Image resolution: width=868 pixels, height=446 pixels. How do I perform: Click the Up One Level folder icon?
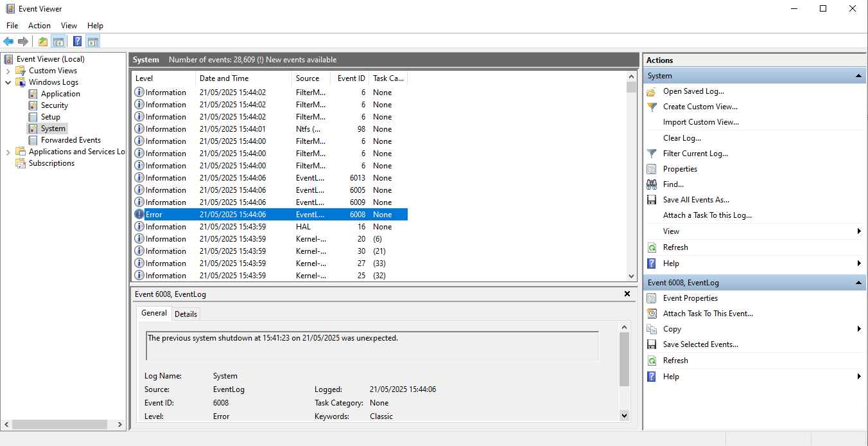pyautogui.click(x=43, y=42)
